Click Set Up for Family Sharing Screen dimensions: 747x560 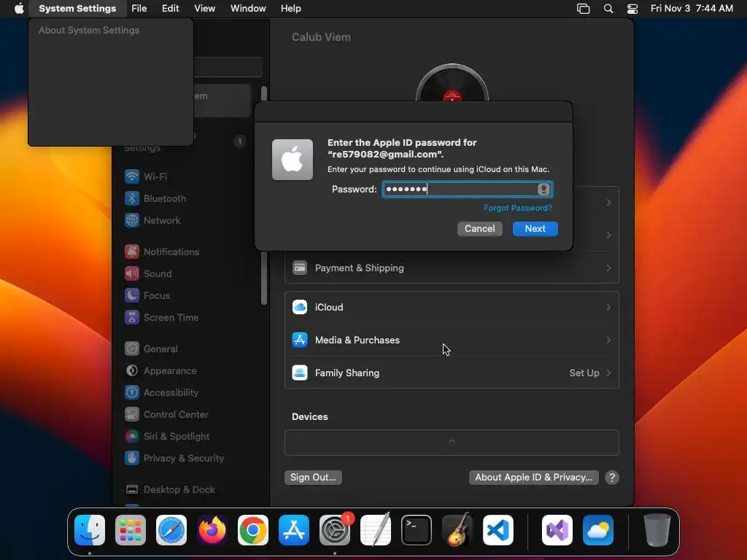[589, 373]
